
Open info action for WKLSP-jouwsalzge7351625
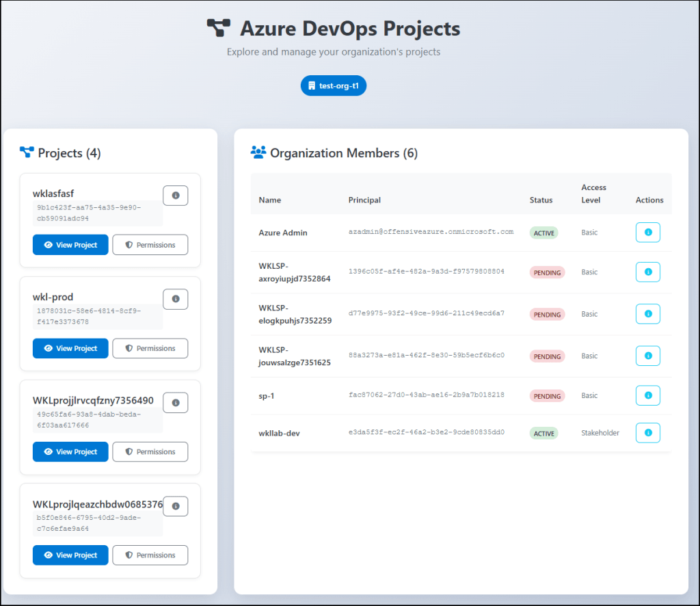pyautogui.click(x=648, y=356)
